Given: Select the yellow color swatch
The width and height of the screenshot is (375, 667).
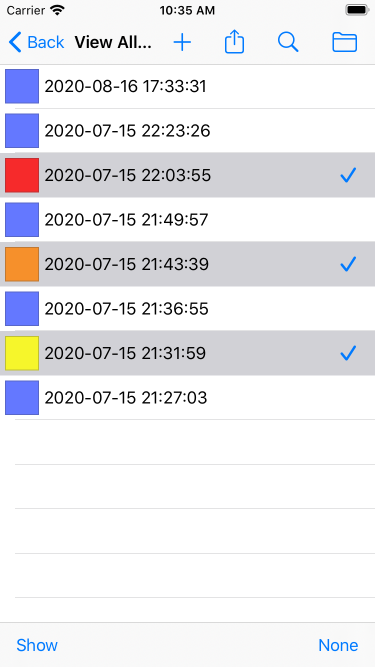Looking at the screenshot, I should click(22, 353).
